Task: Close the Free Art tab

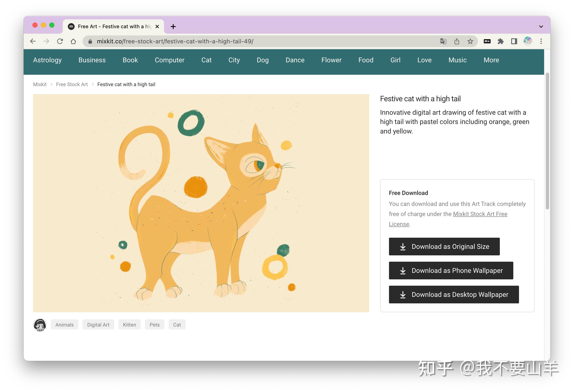Action: pos(157,26)
